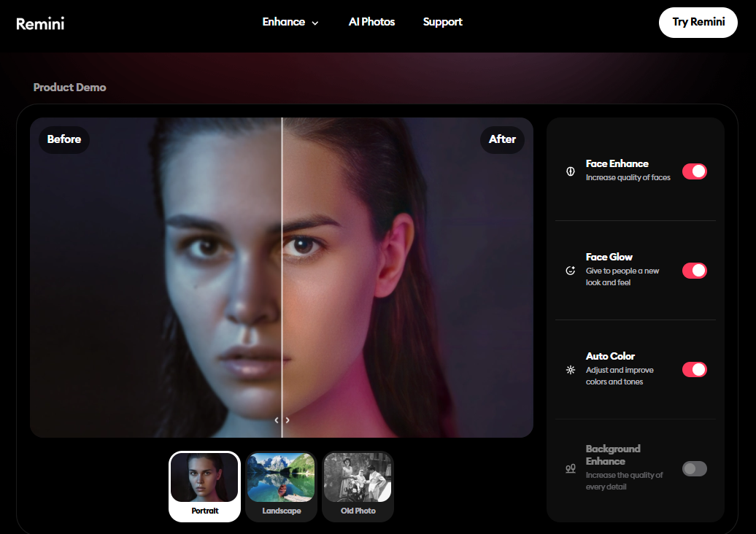Click the After label on the image
756x534 pixels.
(502, 139)
